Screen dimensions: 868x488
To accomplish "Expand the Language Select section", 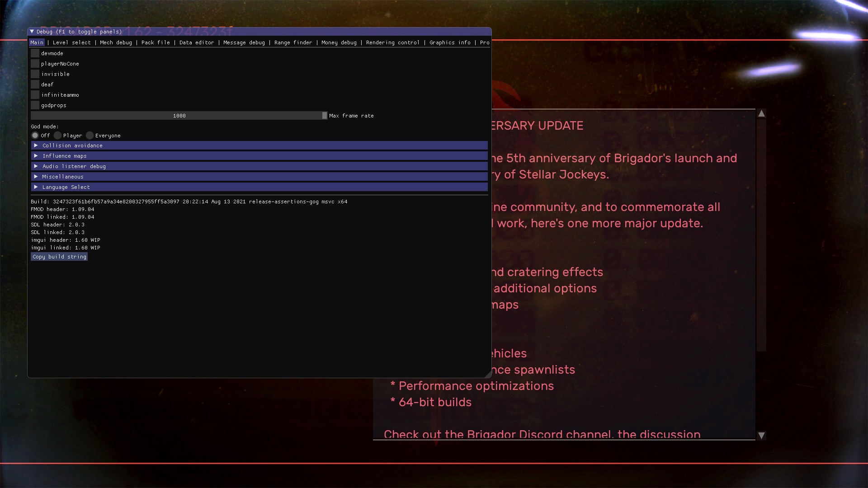I will point(259,187).
